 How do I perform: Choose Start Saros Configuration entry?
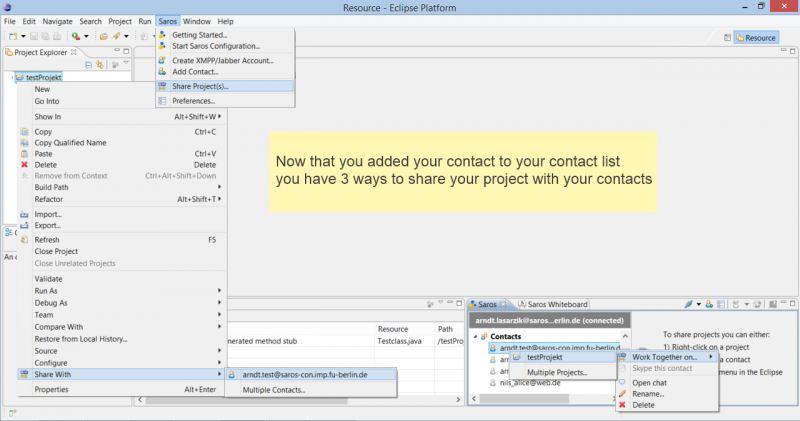[x=225, y=46]
